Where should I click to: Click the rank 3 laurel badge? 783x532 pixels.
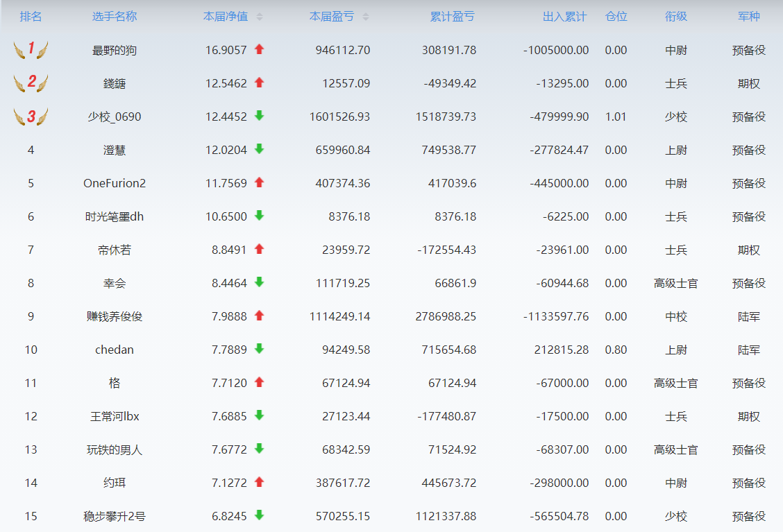(x=31, y=117)
